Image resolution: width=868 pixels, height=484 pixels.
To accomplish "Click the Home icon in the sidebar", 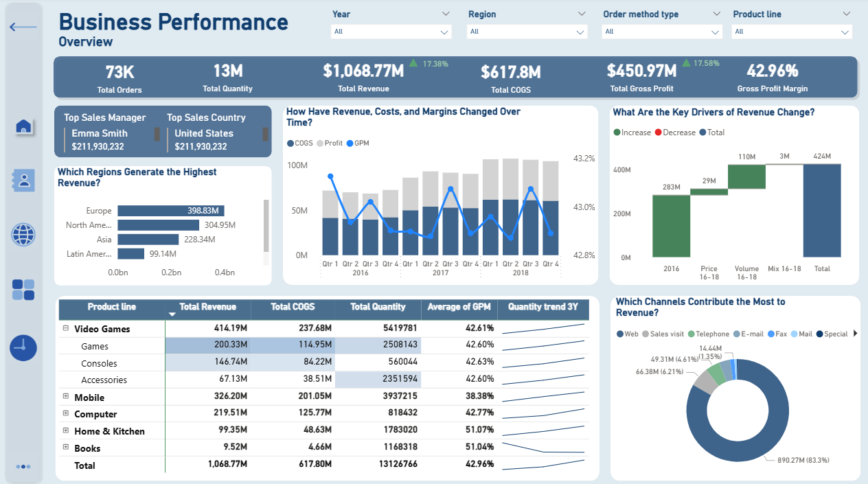I will (x=23, y=126).
